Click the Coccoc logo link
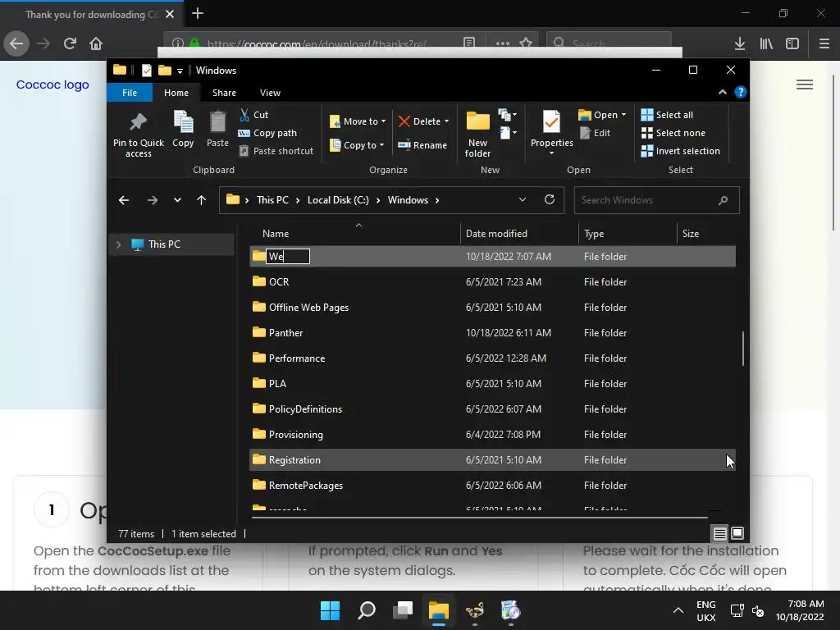 (x=52, y=84)
